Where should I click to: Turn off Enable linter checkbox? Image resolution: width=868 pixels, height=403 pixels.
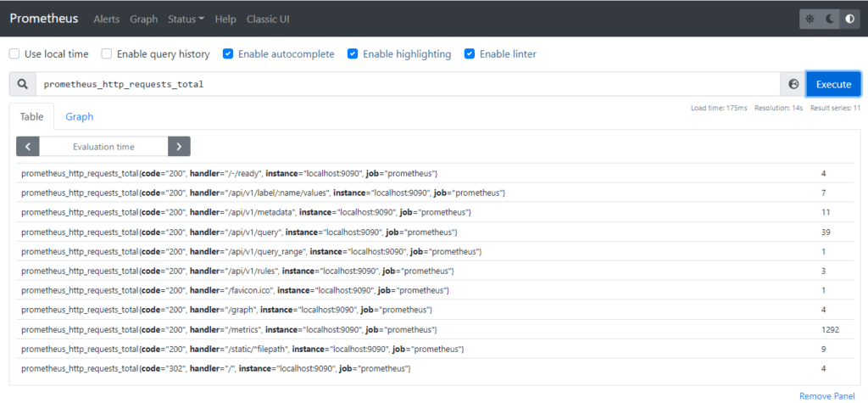pos(470,53)
